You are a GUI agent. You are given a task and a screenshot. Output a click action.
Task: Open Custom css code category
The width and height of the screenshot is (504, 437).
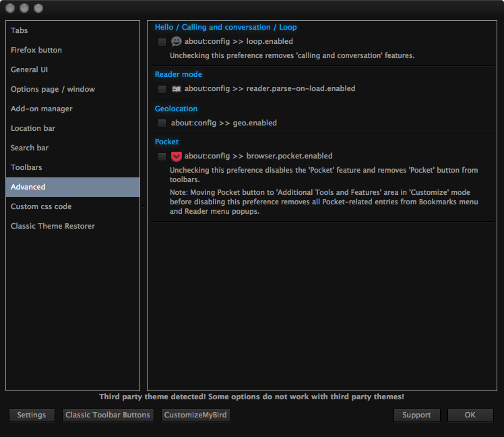coord(73,206)
